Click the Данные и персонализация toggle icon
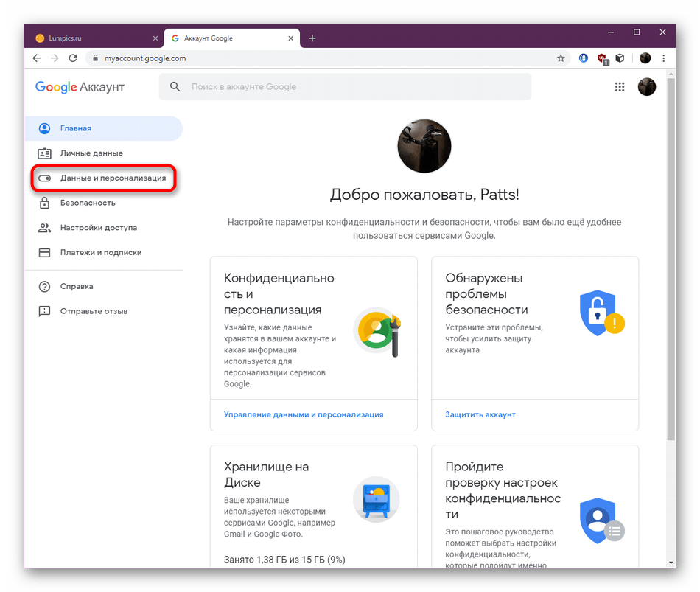Image resolution: width=700 pixels, height=592 pixels. (x=45, y=178)
